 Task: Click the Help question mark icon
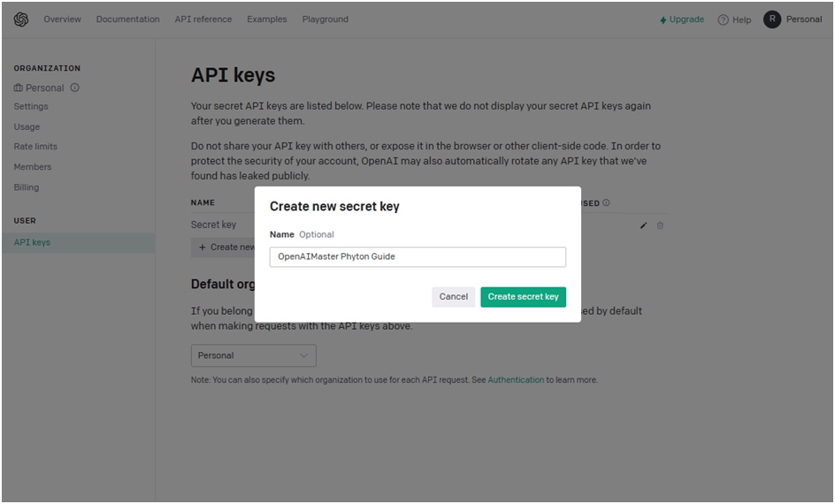pyautogui.click(x=723, y=19)
